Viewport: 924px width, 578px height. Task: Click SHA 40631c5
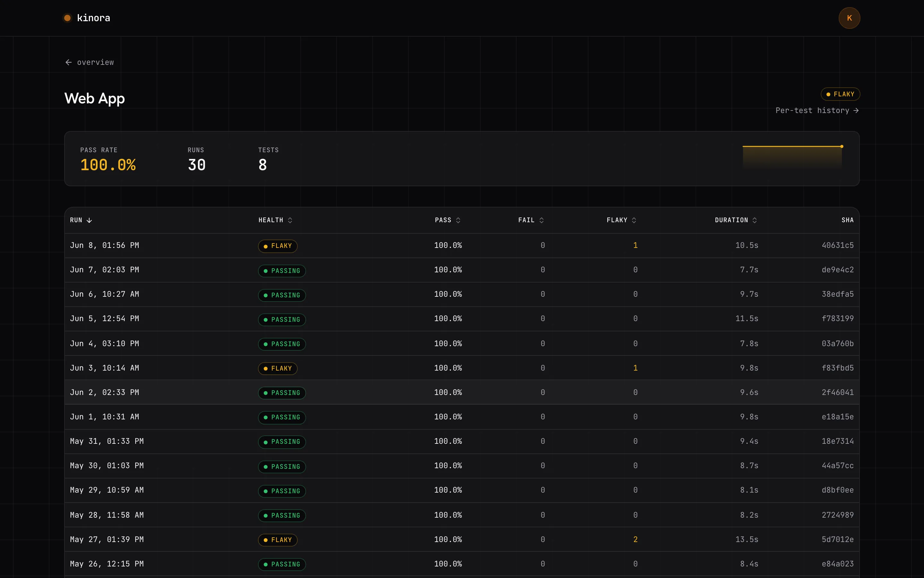[x=838, y=245]
